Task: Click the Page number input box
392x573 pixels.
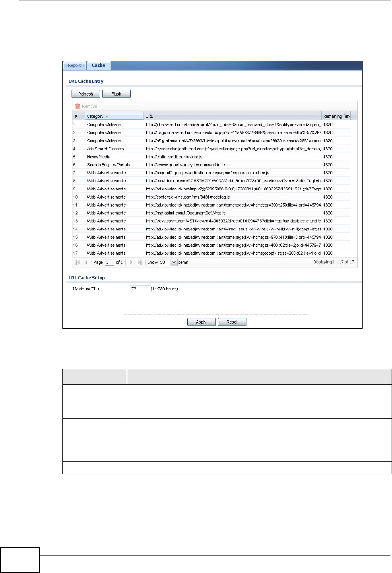Action: tap(109, 262)
